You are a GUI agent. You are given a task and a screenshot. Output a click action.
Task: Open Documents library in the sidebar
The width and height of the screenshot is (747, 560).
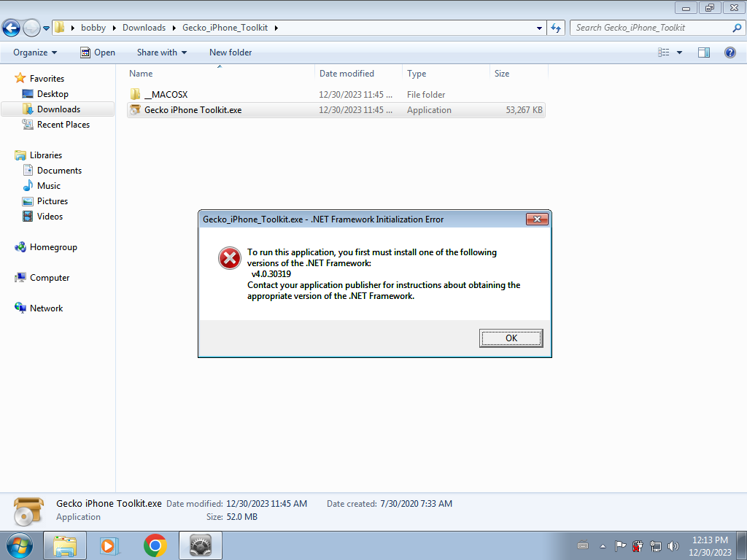click(59, 171)
